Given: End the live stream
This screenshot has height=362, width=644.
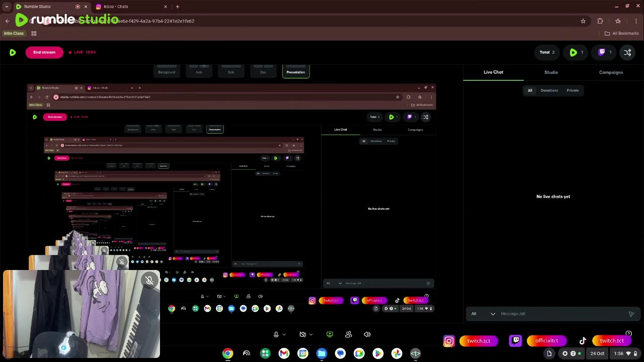Looking at the screenshot, I should point(44,52).
